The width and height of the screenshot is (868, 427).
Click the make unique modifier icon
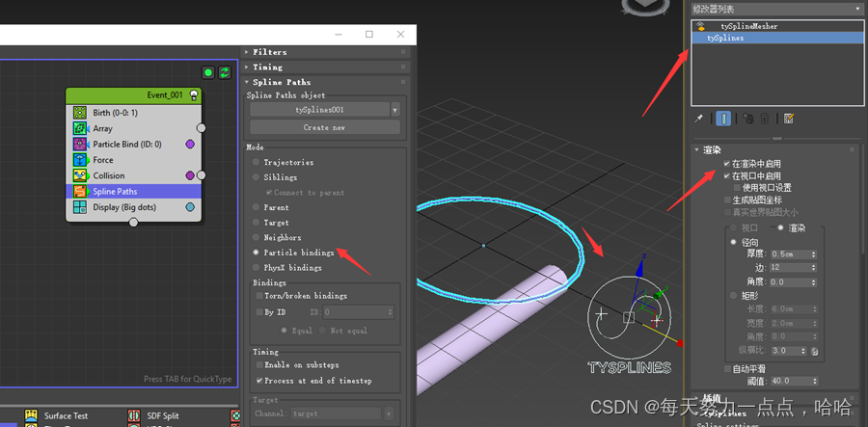(747, 119)
